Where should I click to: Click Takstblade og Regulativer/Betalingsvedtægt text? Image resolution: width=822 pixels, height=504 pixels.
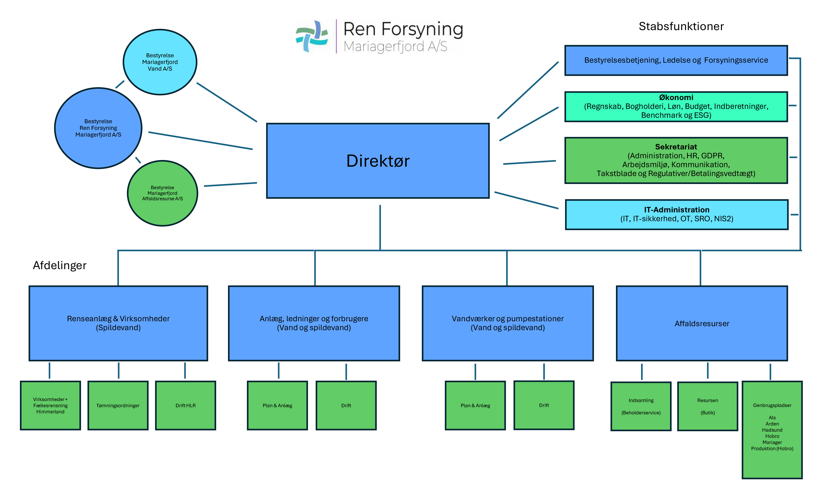point(676,174)
